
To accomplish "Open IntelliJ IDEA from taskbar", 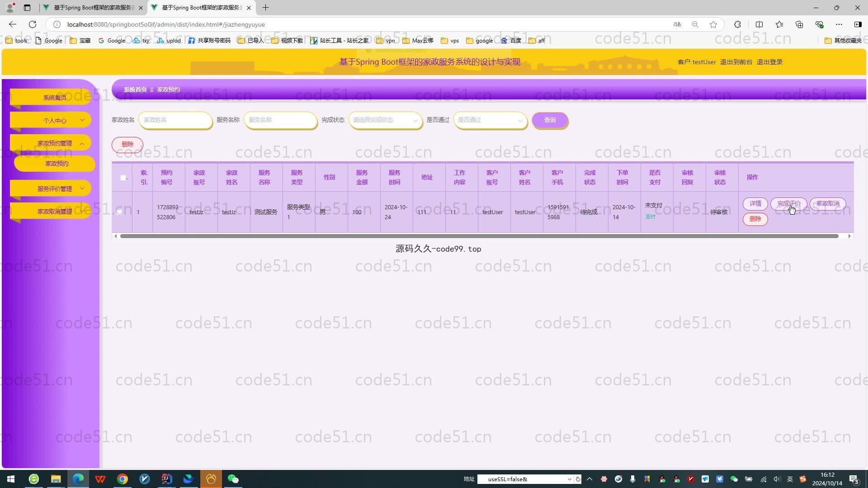I will pos(166,479).
